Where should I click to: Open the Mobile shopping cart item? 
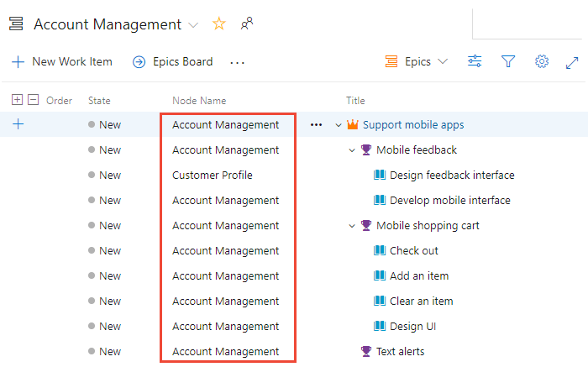click(x=428, y=226)
